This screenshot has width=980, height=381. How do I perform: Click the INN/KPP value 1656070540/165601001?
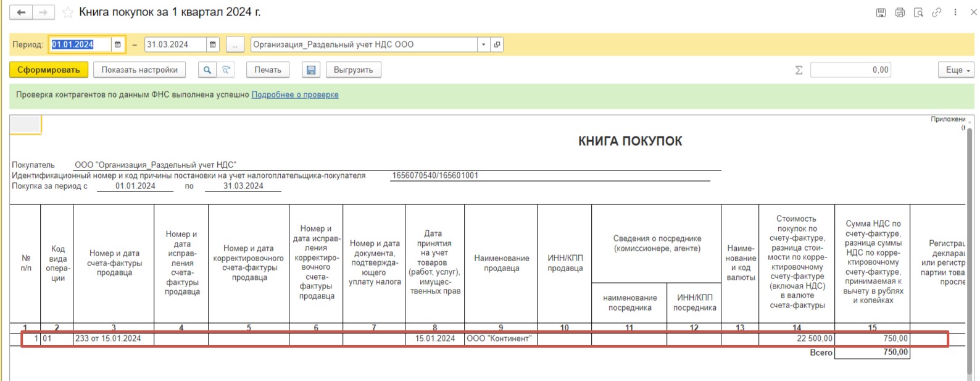coord(435,175)
